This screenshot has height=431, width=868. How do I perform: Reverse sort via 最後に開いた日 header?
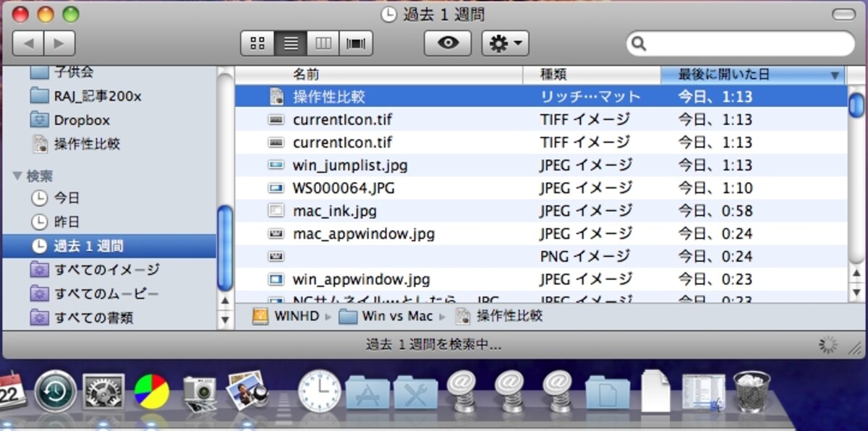(x=753, y=74)
